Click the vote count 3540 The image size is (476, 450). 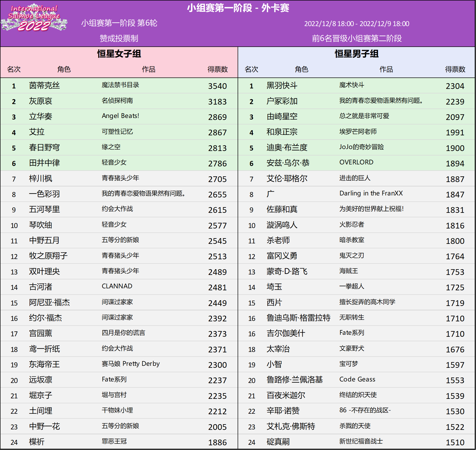[x=218, y=86]
